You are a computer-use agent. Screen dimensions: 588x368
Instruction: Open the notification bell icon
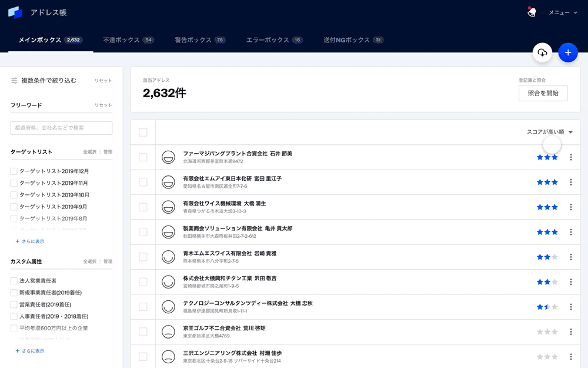click(532, 12)
